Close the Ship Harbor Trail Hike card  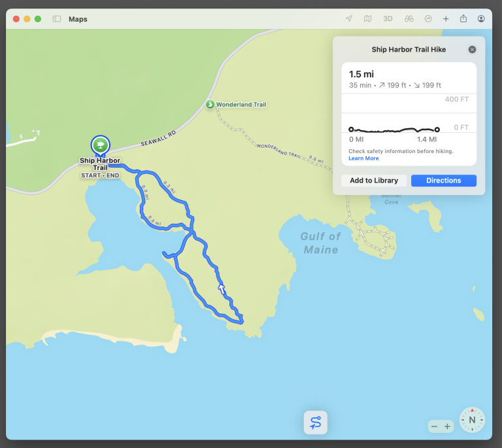[x=472, y=49]
